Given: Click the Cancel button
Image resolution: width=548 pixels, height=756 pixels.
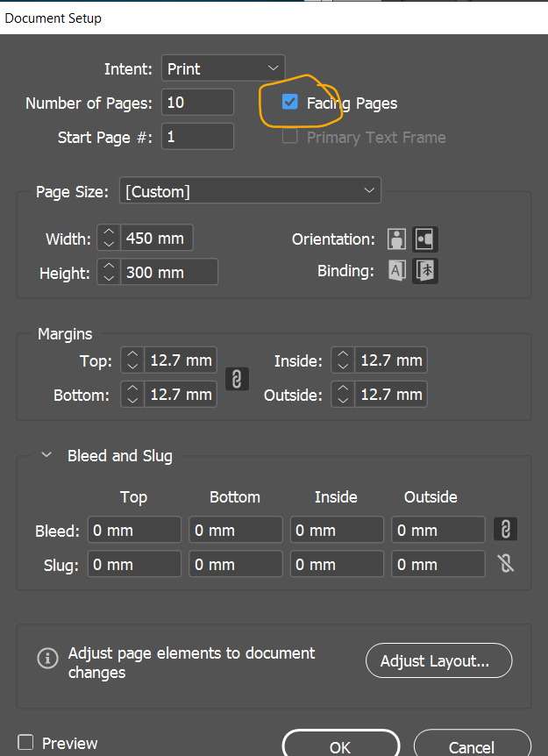Looking at the screenshot, I should (x=471, y=746).
